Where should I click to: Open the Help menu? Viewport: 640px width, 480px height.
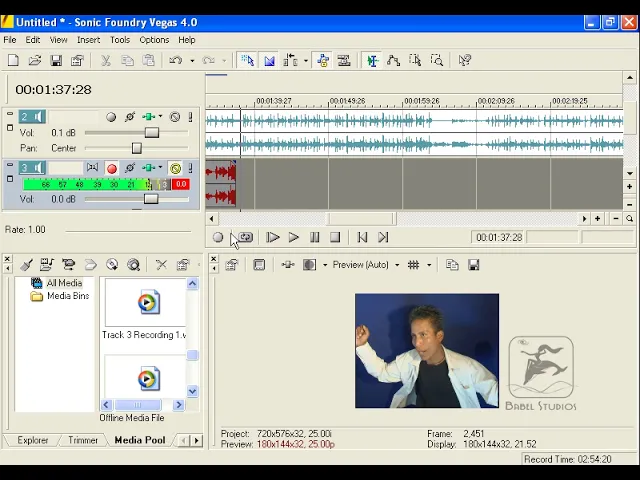187,40
